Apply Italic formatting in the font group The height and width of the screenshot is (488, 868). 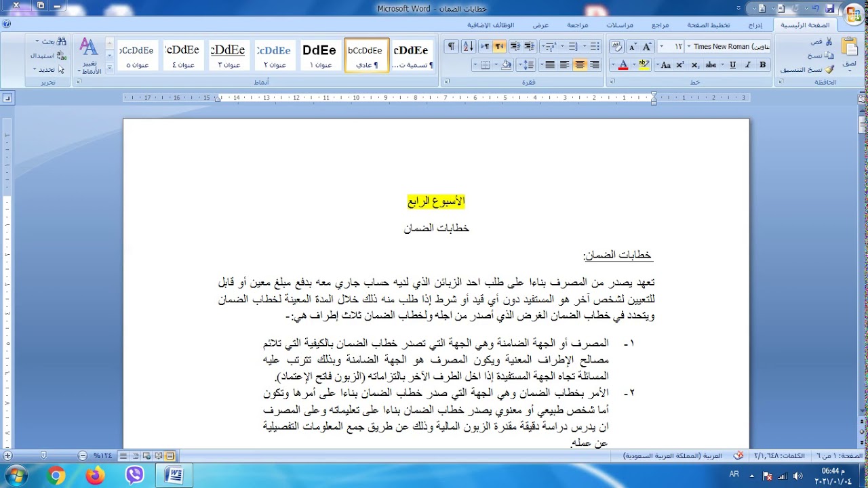click(x=748, y=65)
